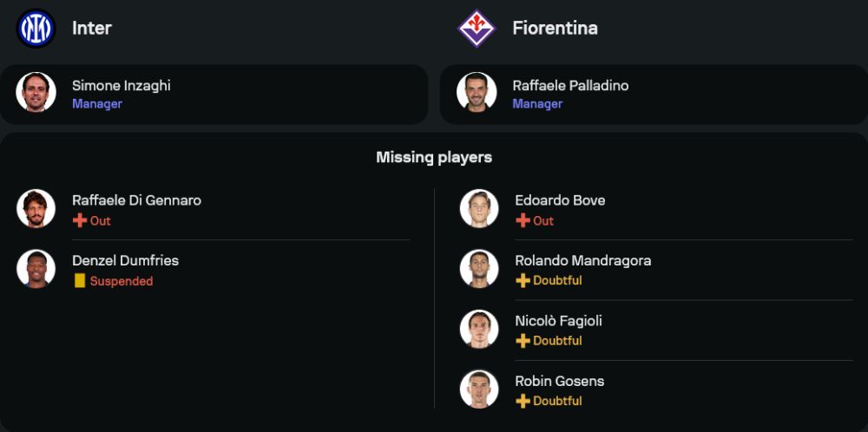This screenshot has height=432, width=868.
Task: Open Raffaele Palladino's manager photo
Action: coord(477,93)
